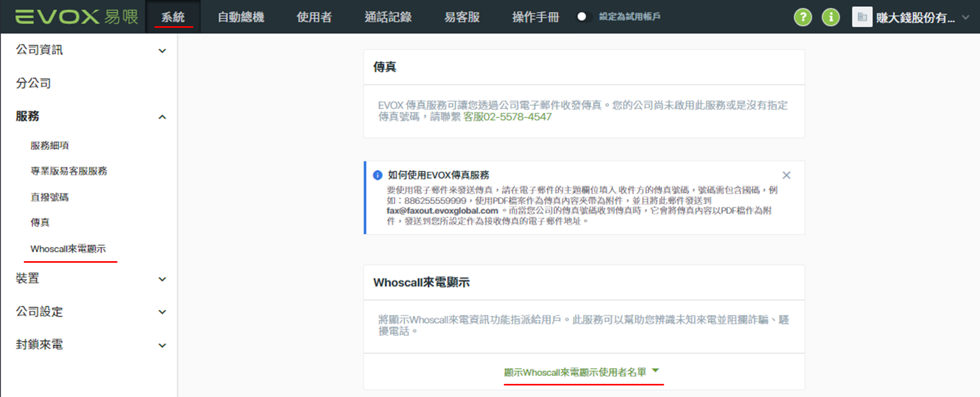Viewport: 980px width, 397px height.
Task: Go to the 使用者 tab
Action: (314, 17)
